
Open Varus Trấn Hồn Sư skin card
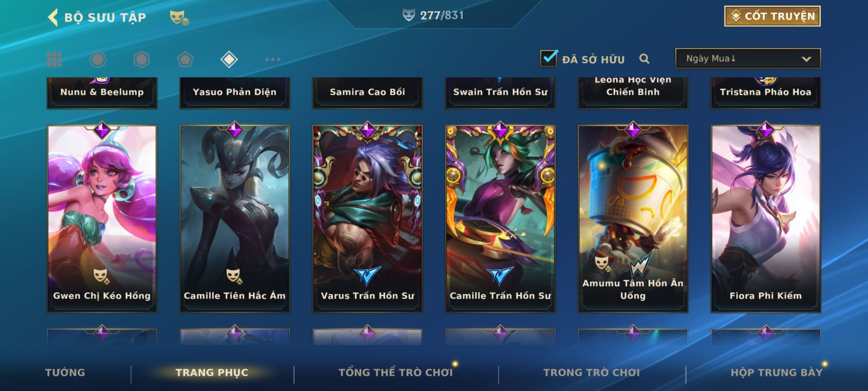click(367, 219)
